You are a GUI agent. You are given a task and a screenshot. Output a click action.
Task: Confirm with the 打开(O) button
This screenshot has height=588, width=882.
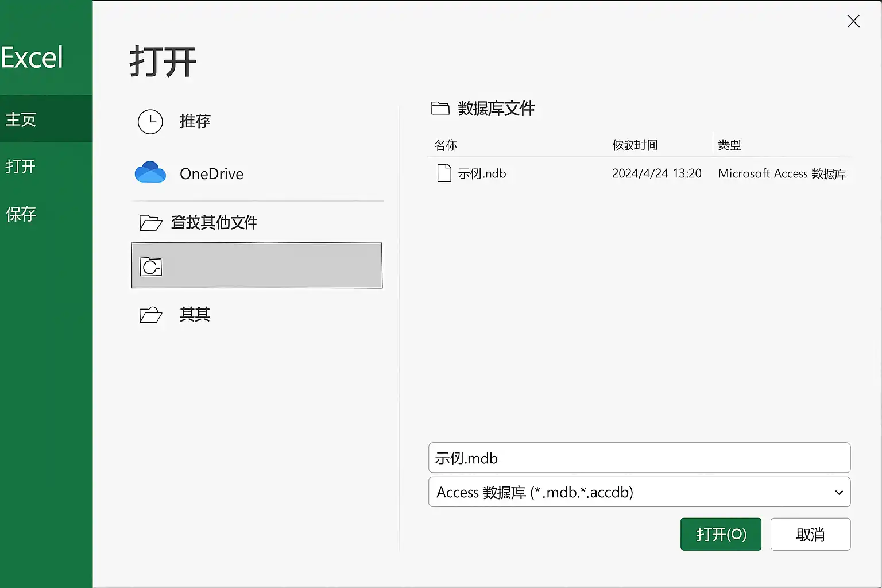coord(720,534)
